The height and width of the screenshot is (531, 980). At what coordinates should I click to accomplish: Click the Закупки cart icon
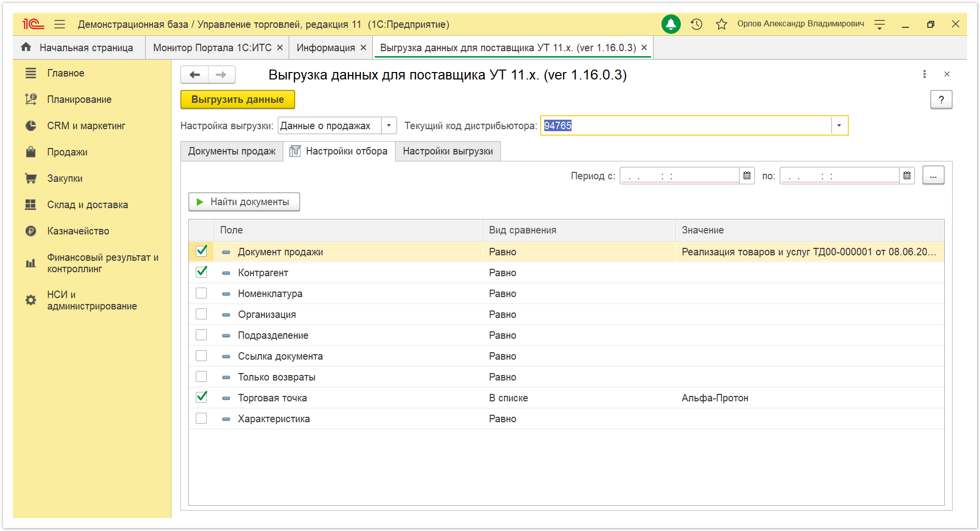(x=31, y=178)
